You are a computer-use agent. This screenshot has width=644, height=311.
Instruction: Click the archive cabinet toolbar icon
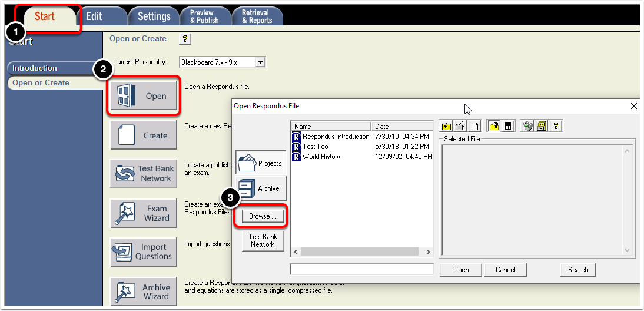[542, 126]
